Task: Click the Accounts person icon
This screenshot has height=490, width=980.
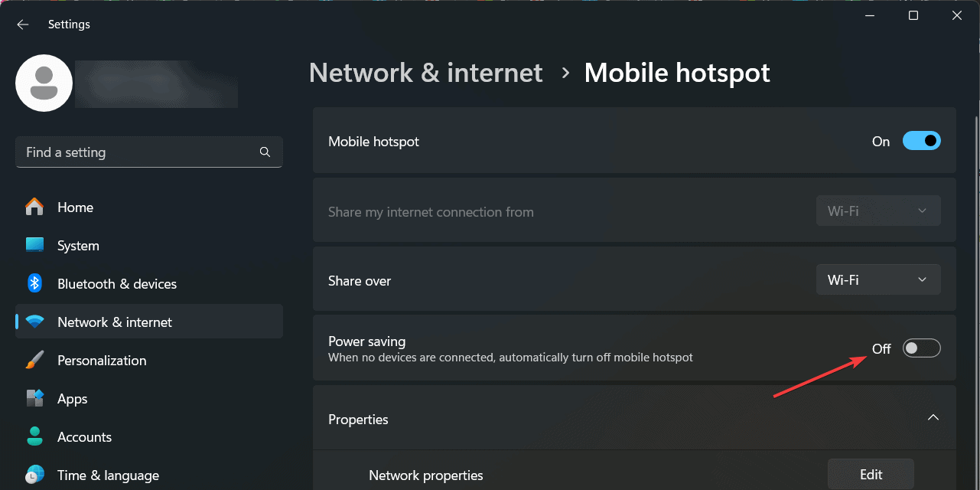Action: click(x=34, y=436)
